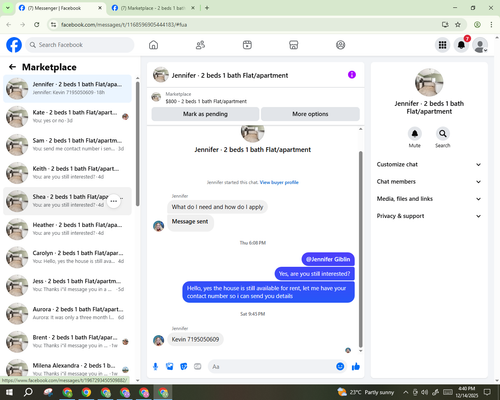Open View buyer profile link
The image size is (500, 400).
pos(279,182)
